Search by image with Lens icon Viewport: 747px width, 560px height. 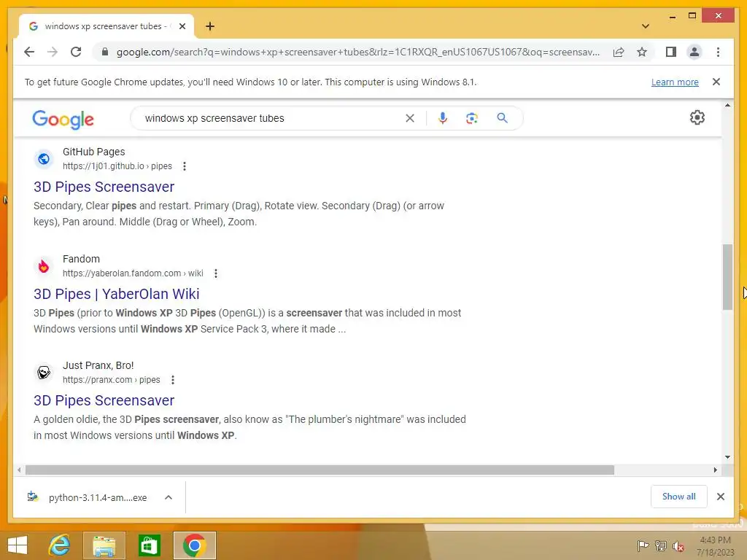point(472,118)
